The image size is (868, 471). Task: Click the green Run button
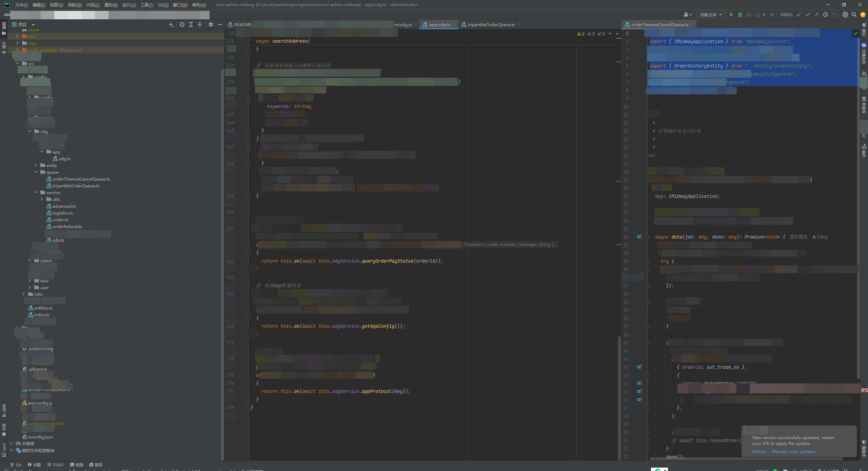tap(731, 15)
